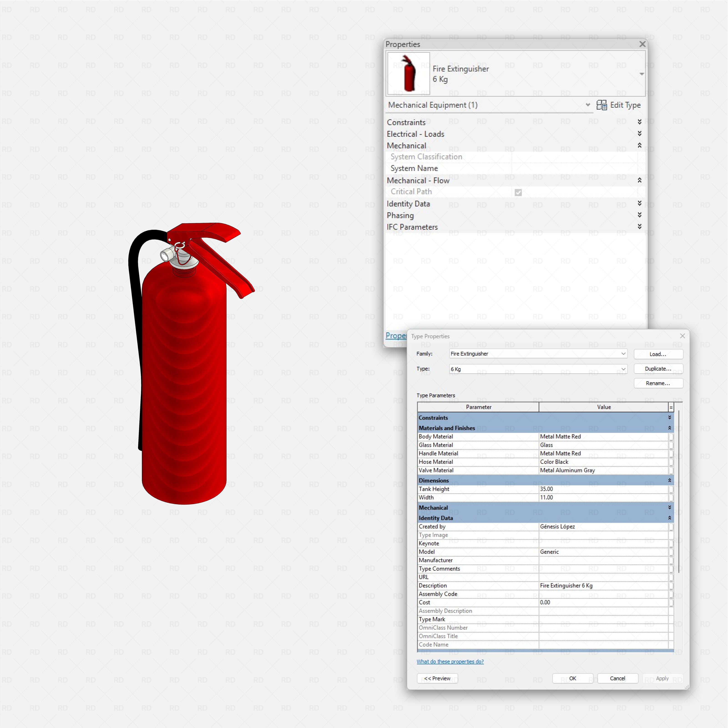728x728 pixels.
Task: Click the Width value 11.00
Action: click(x=603, y=497)
